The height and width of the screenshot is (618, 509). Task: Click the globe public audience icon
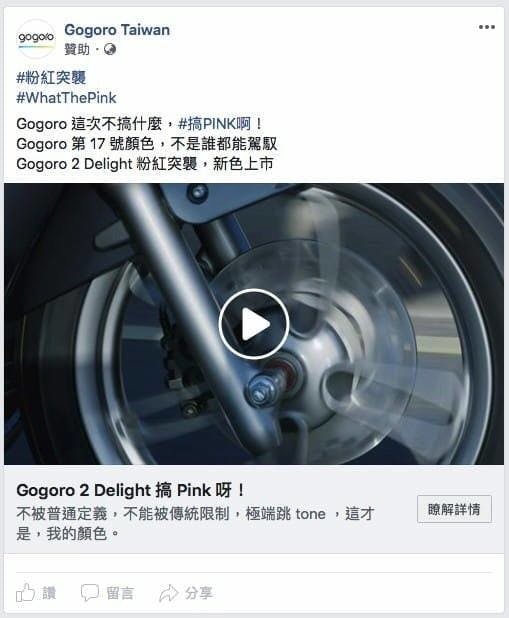(x=110, y=50)
